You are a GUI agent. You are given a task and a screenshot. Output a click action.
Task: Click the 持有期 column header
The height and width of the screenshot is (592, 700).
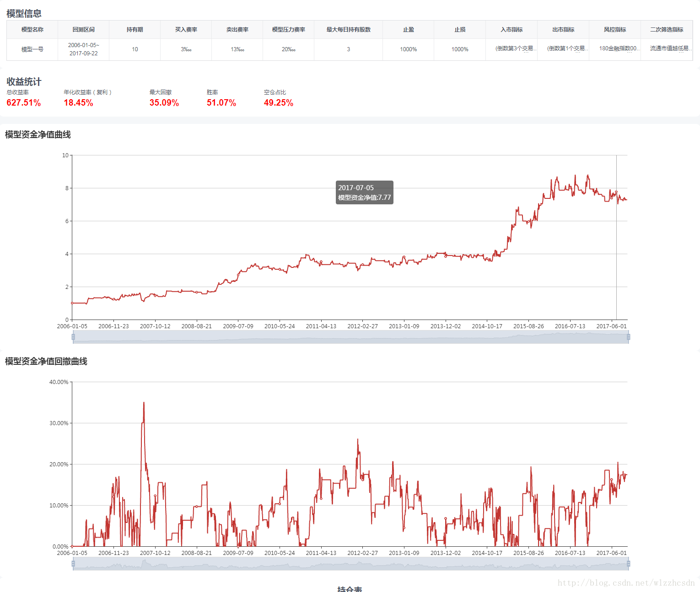point(135,30)
